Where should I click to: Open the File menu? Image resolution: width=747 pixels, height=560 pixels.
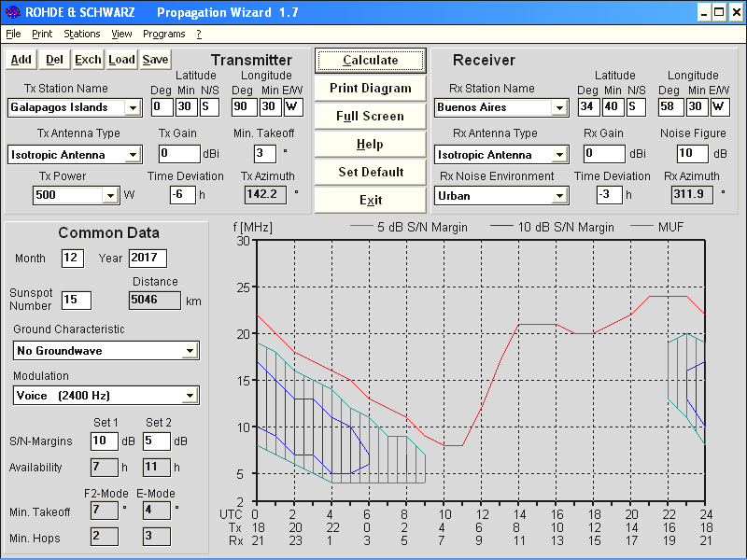pyautogui.click(x=13, y=34)
